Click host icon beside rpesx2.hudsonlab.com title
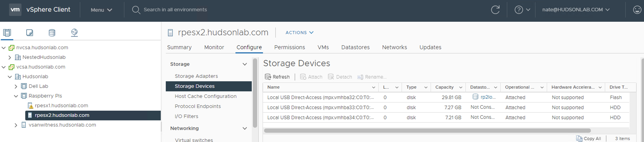The height and width of the screenshot is (142, 644). pyautogui.click(x=170, y=33)
